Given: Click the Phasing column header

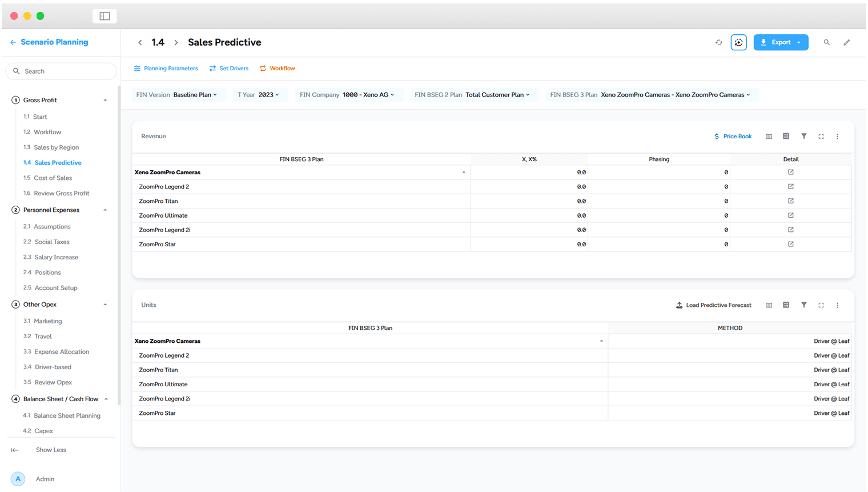Looking at the screenshot, I should 659,159.
